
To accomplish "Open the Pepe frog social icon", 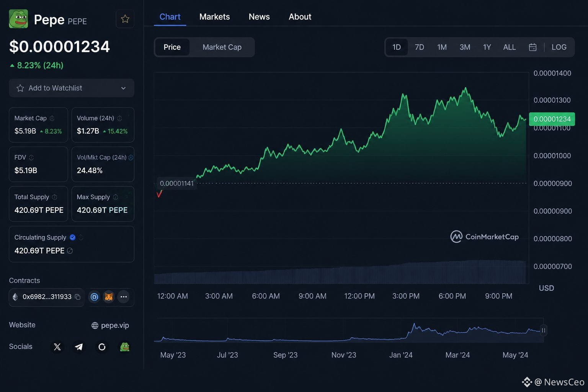I will click(125, 347).
